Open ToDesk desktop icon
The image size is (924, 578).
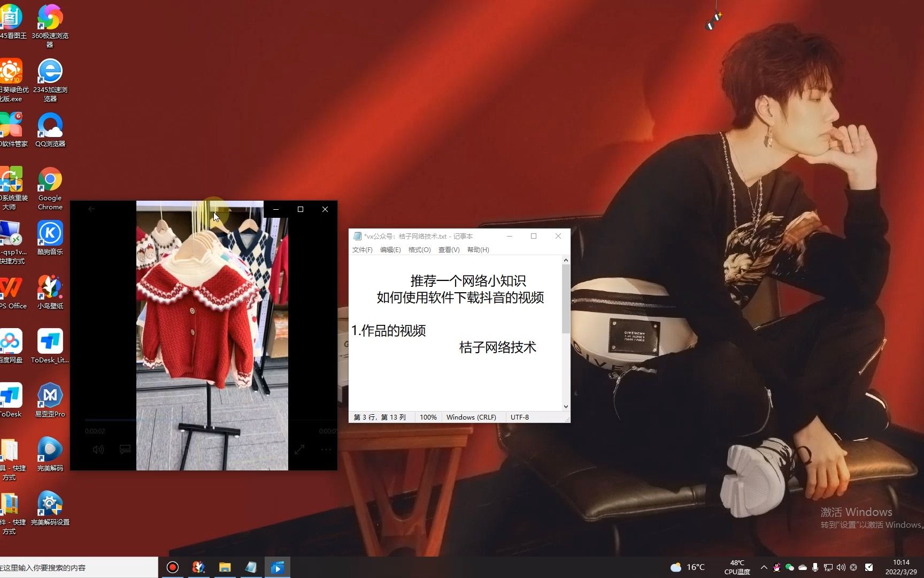coord(11,400)
